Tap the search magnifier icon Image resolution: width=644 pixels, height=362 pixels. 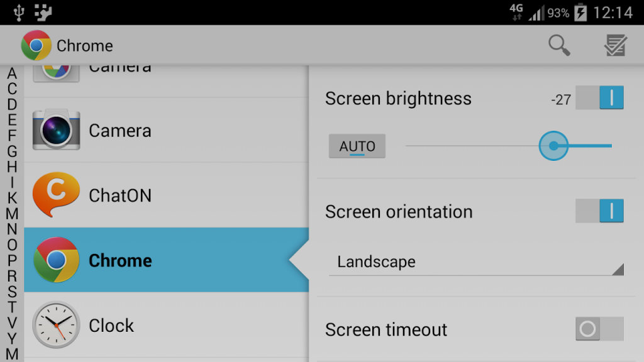click(x=559, y=45)
